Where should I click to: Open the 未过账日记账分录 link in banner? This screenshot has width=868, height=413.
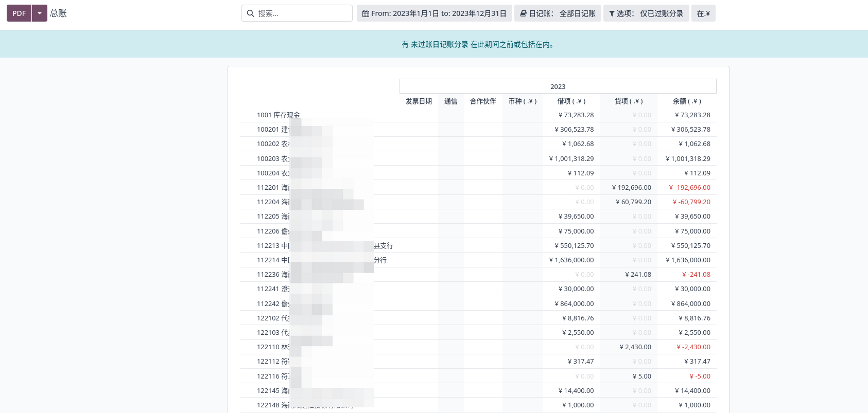(x=440, y=45)
